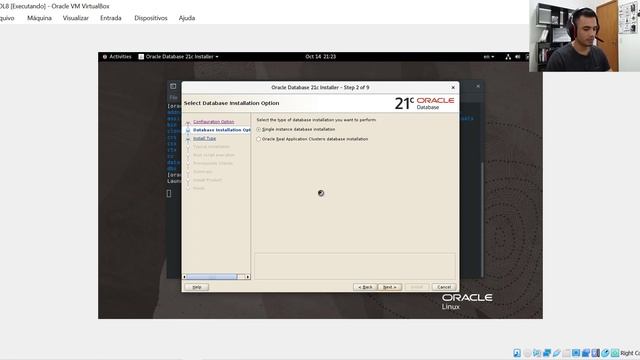Click VirtualBox audio status icon
The image size is (640, 360).
(x=537, y=353)
